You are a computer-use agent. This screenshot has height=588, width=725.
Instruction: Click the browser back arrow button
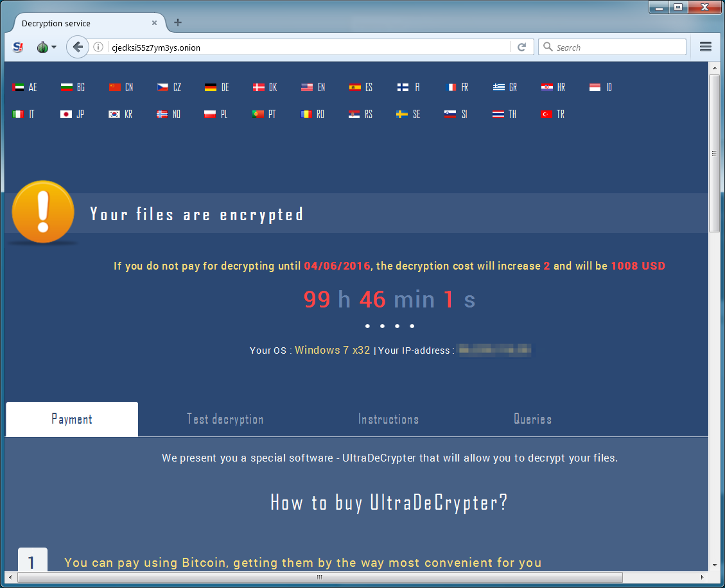click(x=78, y=47)
